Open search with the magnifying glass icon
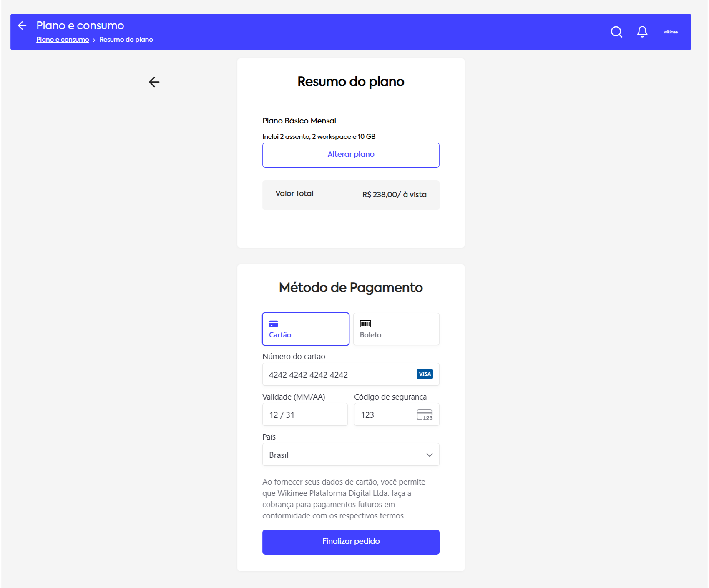Image resolution: width=709 pixels, height=588 pixels. (616, 32)
